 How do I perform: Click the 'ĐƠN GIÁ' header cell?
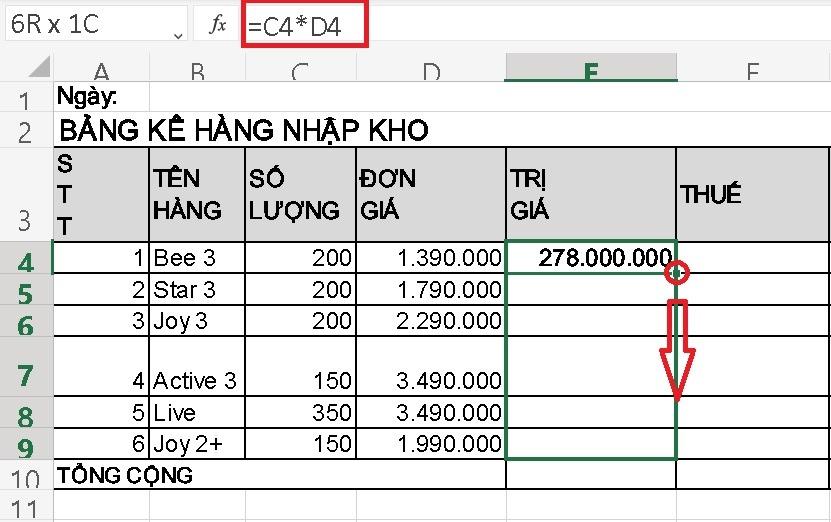(431, 194)
